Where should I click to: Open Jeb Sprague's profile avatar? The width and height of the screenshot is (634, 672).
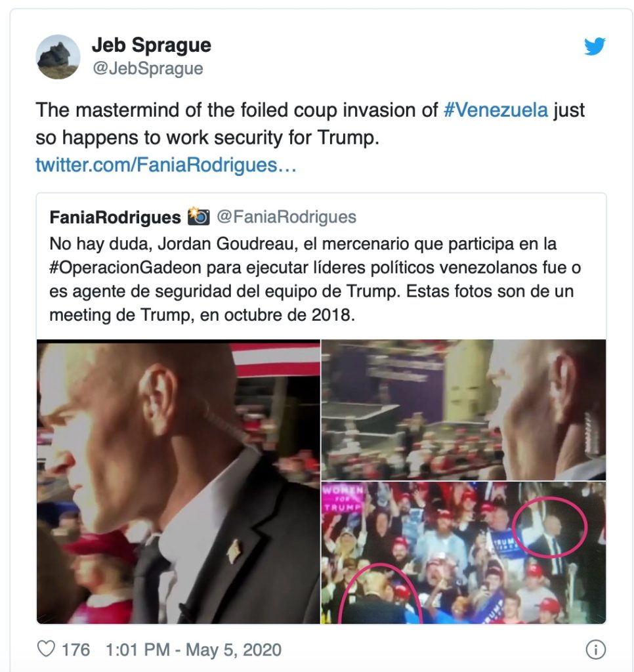click(58, 56)
